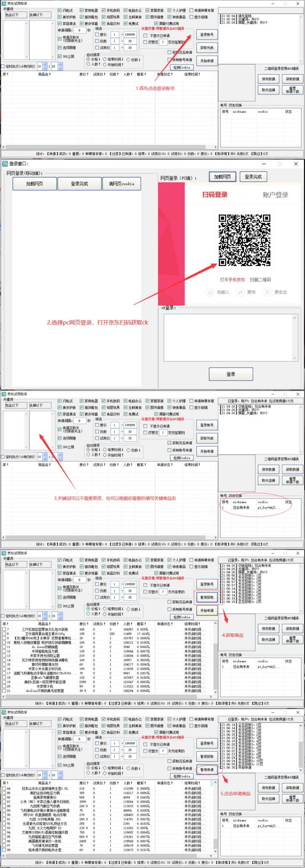Click 获取列表 in the not-logged-in assistant window
Screen dimensions: 305x868
tap(207, 48)
